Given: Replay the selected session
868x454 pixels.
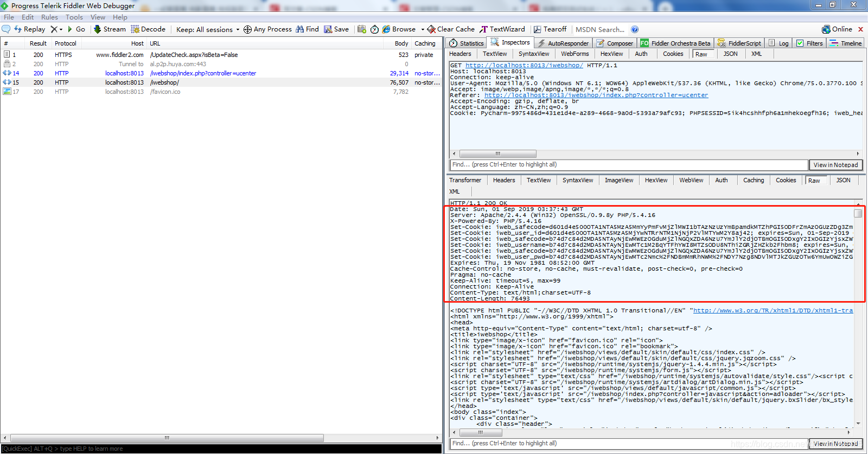Looking at the screenshot, I should [29, 29].
